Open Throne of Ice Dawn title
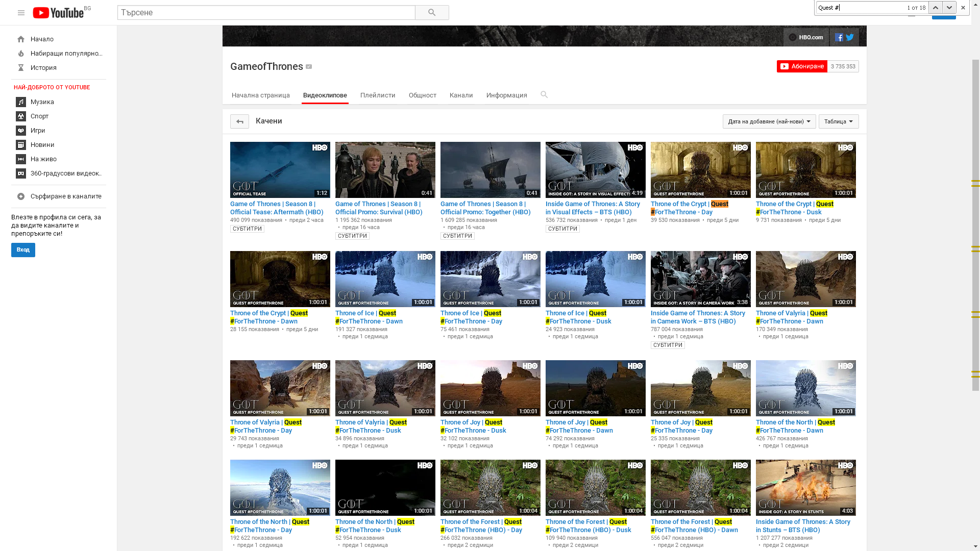This screenshot has width=980, height=551. click(369, 317)
